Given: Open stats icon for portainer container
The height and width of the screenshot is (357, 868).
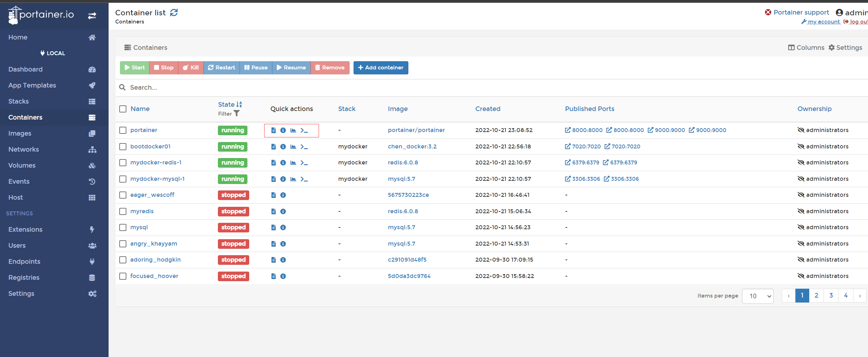Looking at the screenshot, I should click(293, 130).
